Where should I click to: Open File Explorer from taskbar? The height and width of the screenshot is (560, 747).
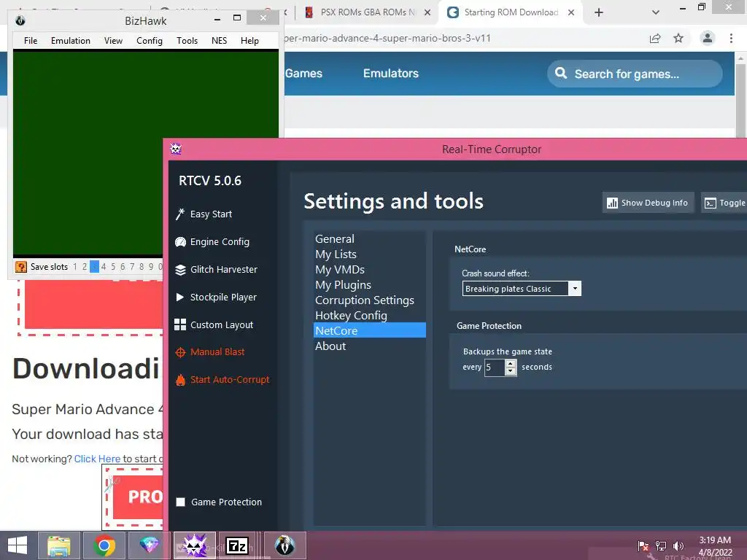coord(59,545)
